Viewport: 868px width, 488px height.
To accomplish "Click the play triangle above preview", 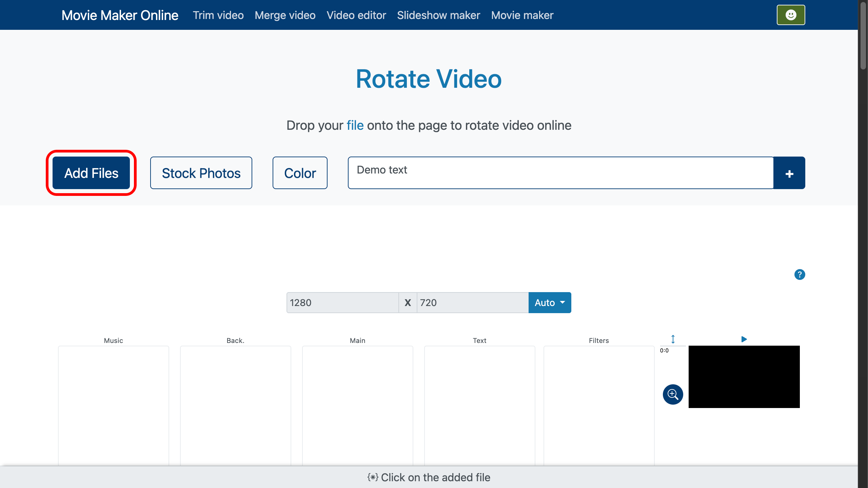I will click(744, 339).
